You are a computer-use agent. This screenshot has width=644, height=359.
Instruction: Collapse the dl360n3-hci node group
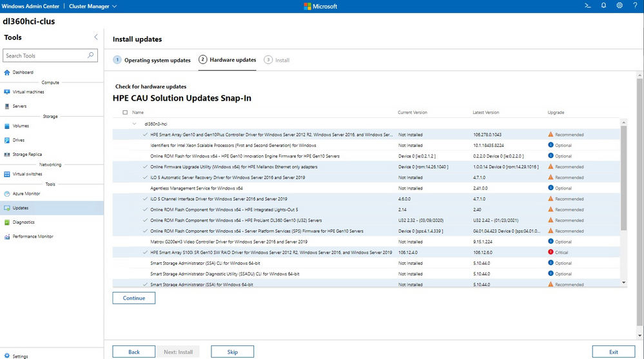(x=135, y=123)
